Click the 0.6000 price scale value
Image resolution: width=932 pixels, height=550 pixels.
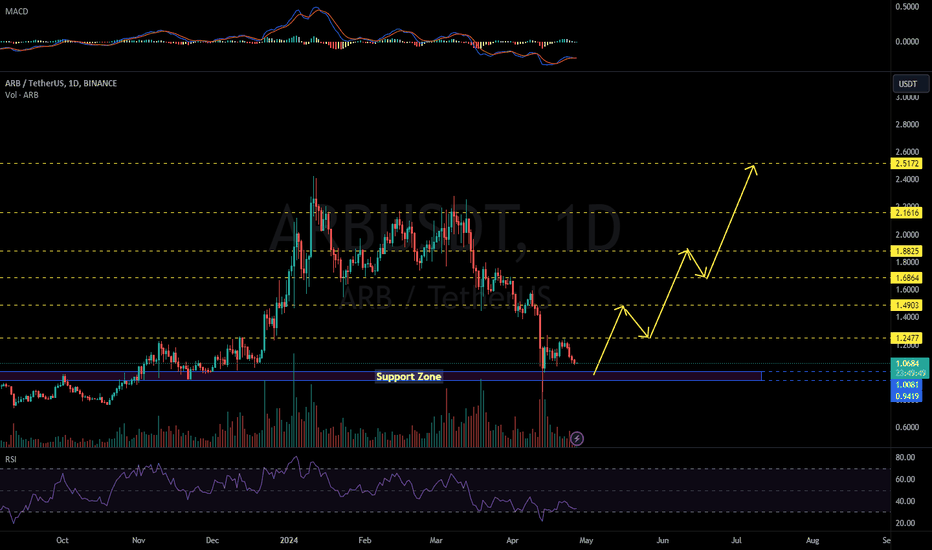(907, 427)
